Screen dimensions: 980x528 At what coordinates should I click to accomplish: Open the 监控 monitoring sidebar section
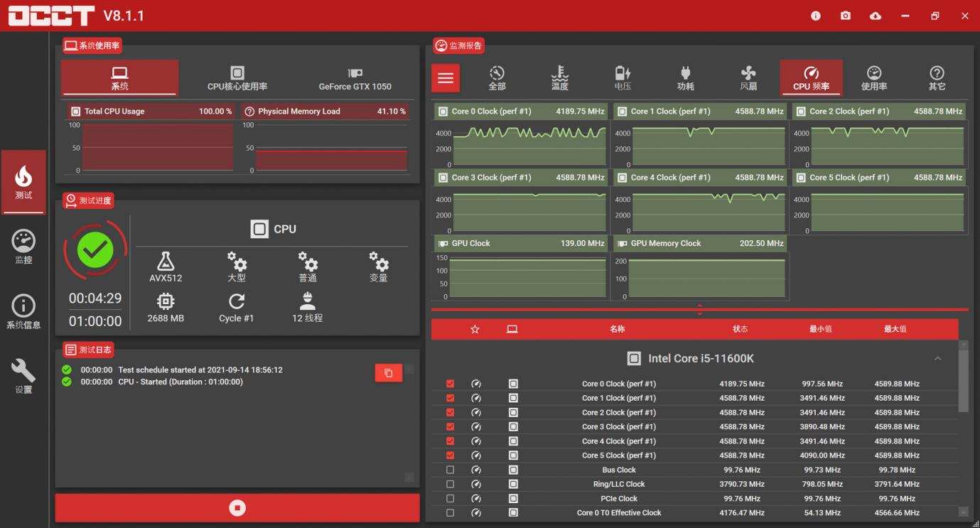click(x=23, y=247)
